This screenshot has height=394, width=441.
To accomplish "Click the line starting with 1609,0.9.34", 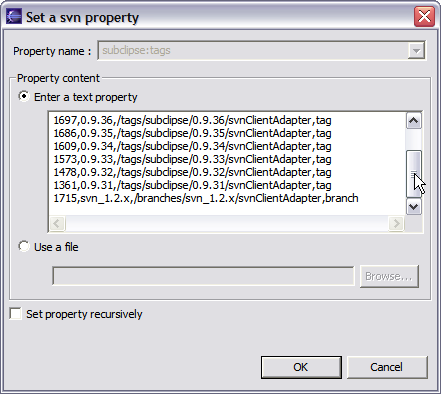I will point(192,146).
